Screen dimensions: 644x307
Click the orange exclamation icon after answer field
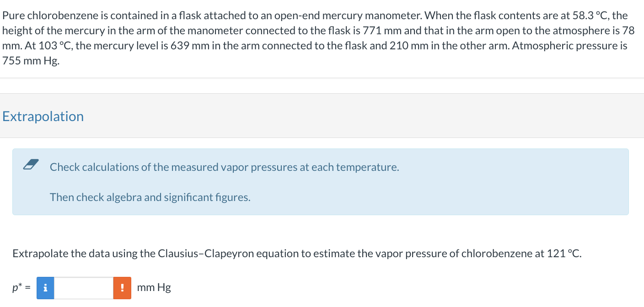click(x=122, y=288)
